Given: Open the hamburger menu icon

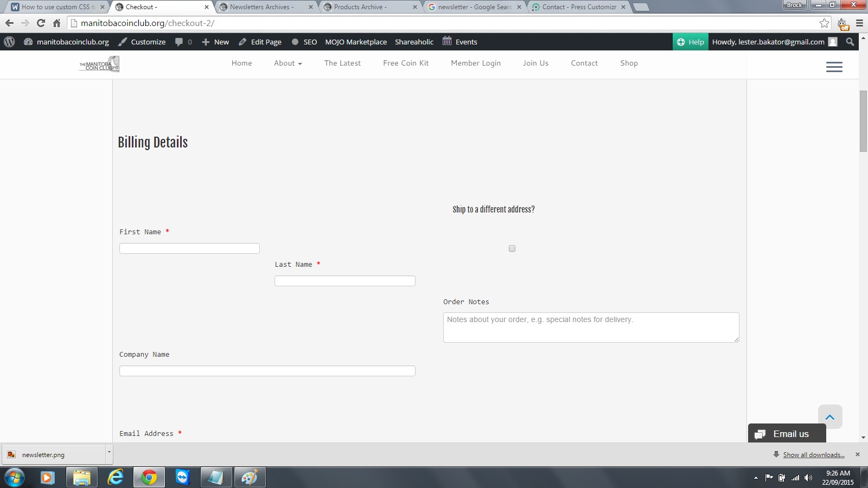Looking at the screenshot, I should point(834,67).
